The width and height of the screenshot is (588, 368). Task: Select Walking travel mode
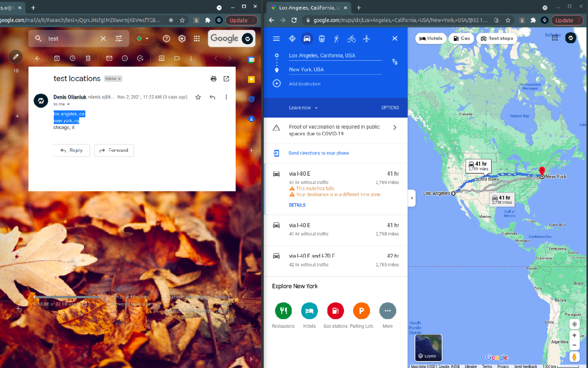point(337,39)
